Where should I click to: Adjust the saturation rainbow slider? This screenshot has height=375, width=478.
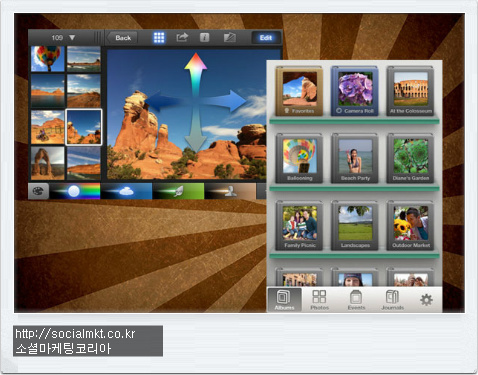pos(74,191)
